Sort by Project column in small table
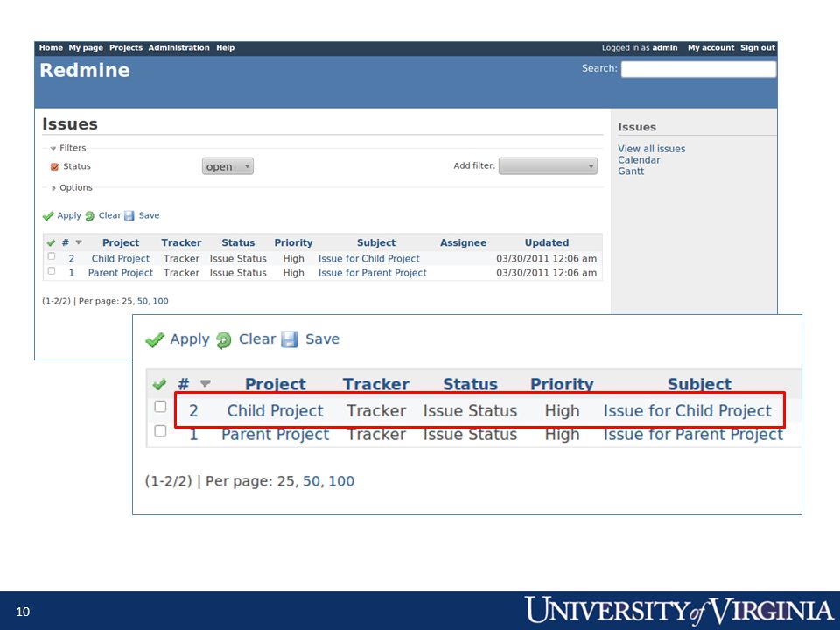The height and width of the screenshot is (630, 840). pyautogui.click(x=121, y=242)
